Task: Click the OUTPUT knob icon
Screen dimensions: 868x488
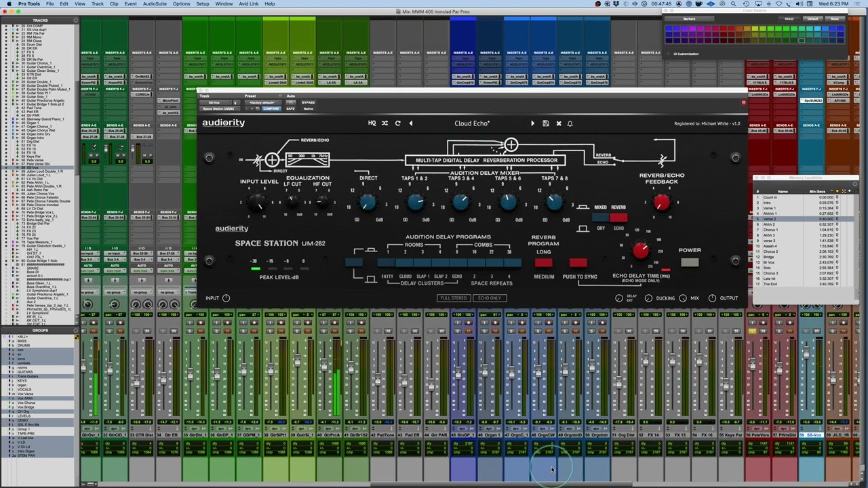Action: (x=712, y=298)
